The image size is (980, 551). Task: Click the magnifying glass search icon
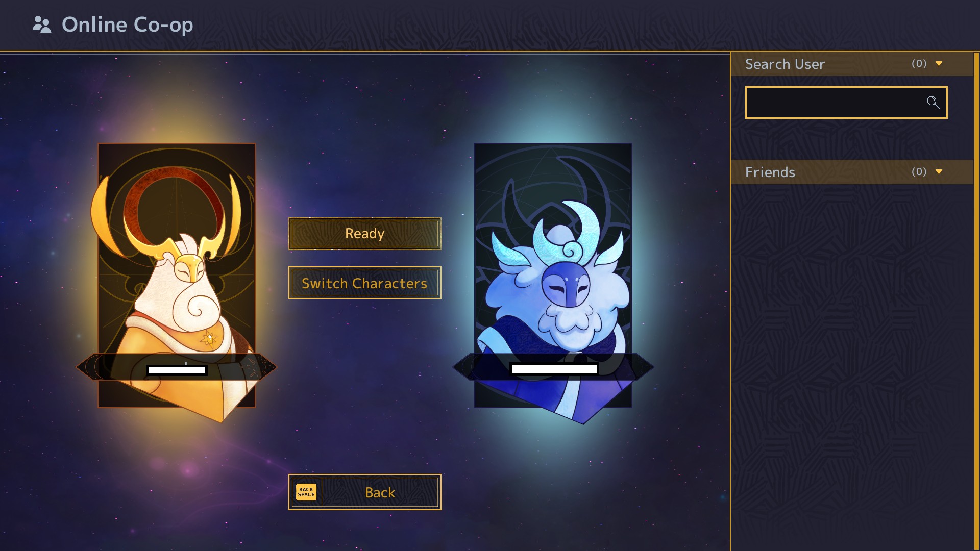(x=933, y=103)
